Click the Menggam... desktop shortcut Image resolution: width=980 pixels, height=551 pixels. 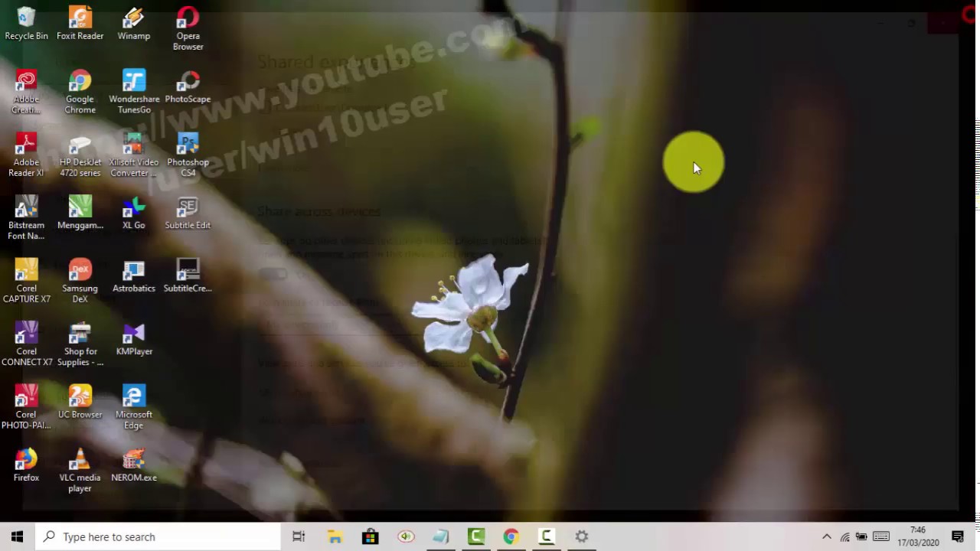[x=80, y=213]
